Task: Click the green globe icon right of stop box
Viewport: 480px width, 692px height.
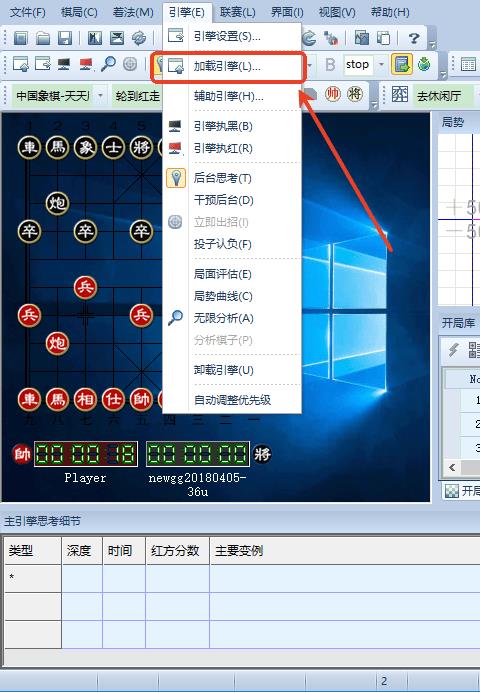Action: tap(424, 64)
